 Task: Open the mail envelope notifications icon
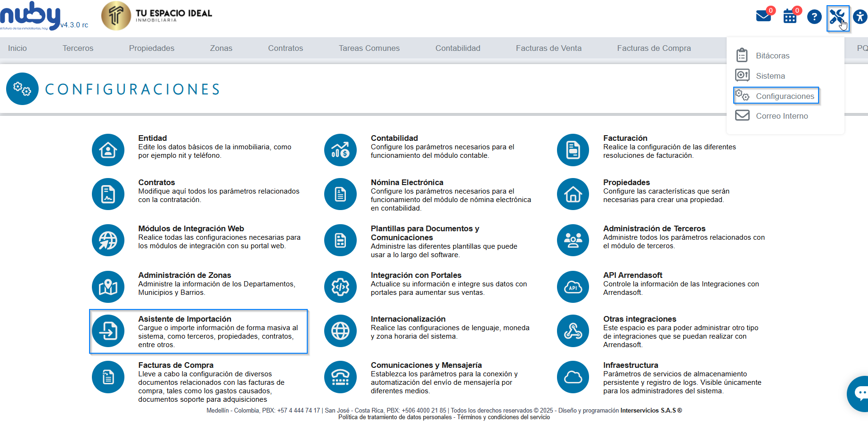tap(763, 17)
